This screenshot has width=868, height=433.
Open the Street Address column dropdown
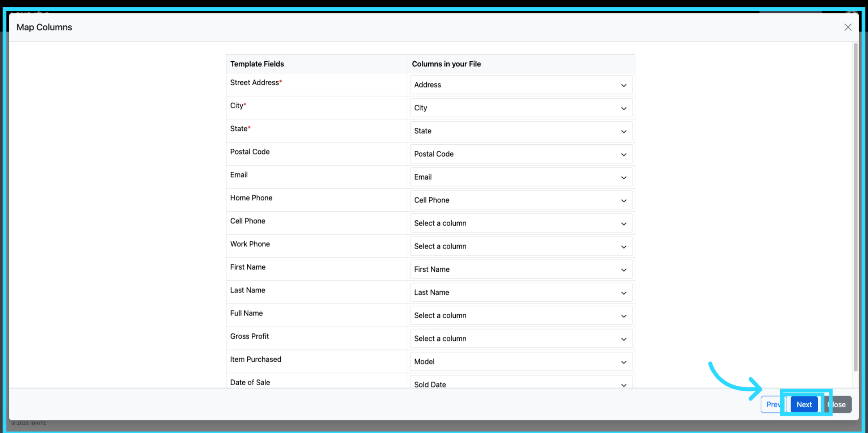[521, 85]
